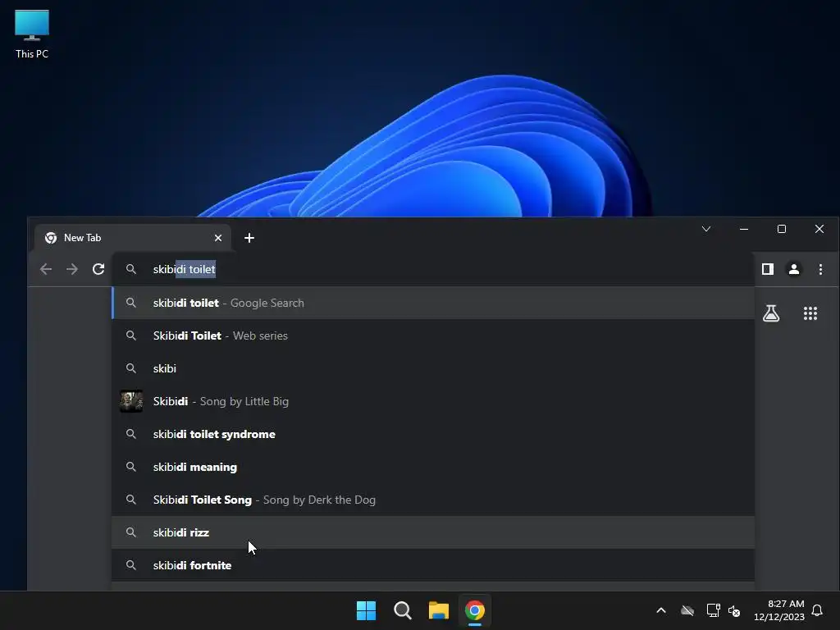Open the Windows Start menu
Viewport: 840px width, 630px height.
pos(367,610)
